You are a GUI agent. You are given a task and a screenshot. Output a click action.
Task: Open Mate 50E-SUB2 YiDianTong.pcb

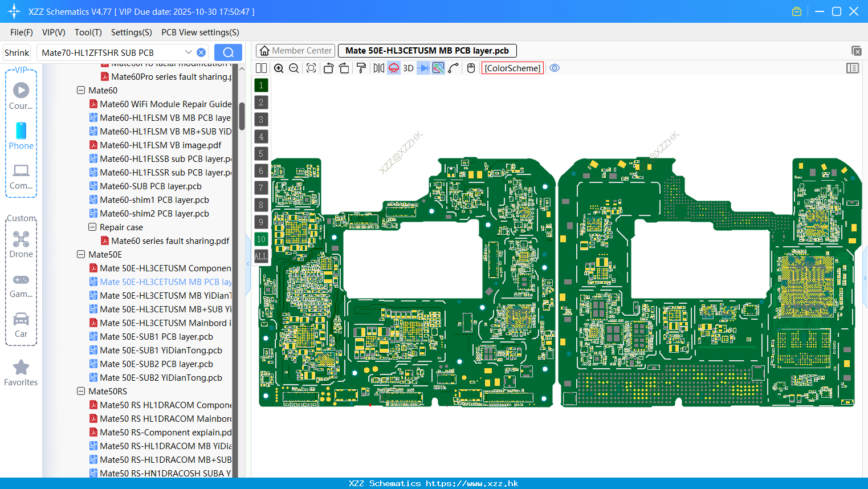click(156, 377)
